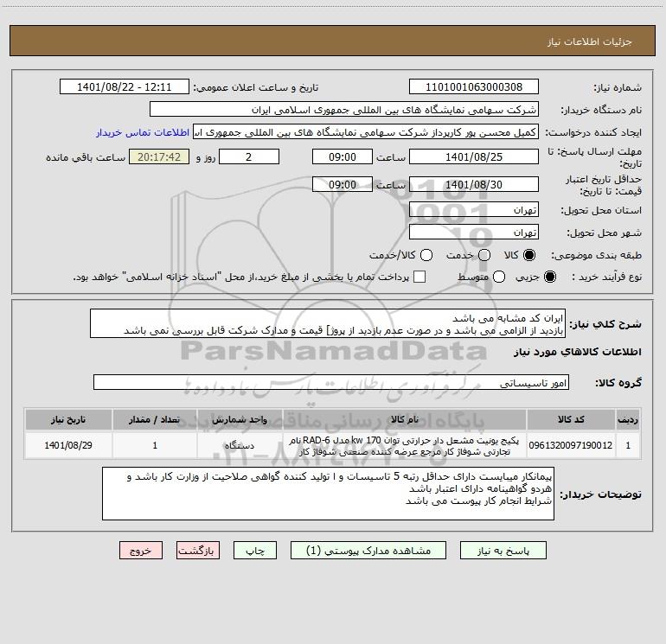Click the buyer notes text area
Viewport: 666px width, 644px height.
(328, 494)
